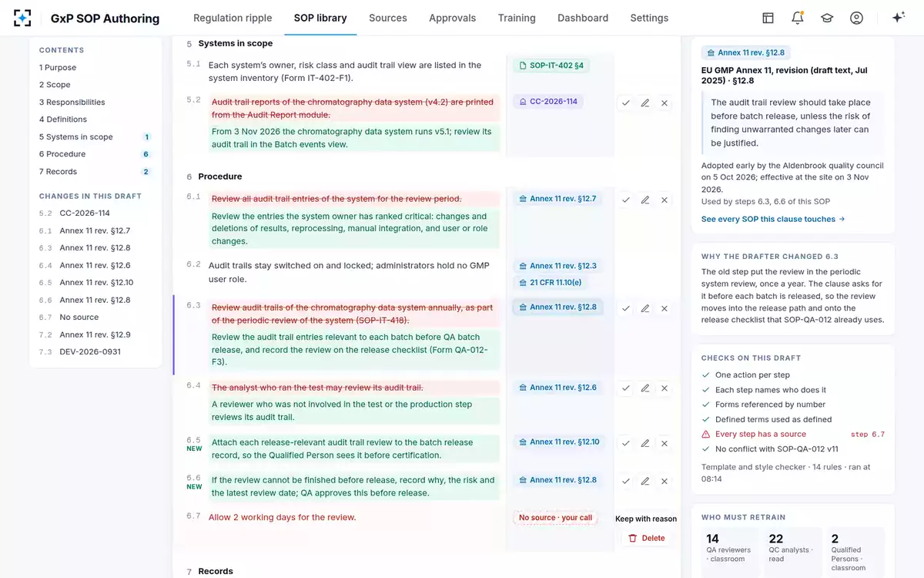Open the SOP-IT-402 §4 source tag
Screen dimensions: 924x578
pos(551,66)
